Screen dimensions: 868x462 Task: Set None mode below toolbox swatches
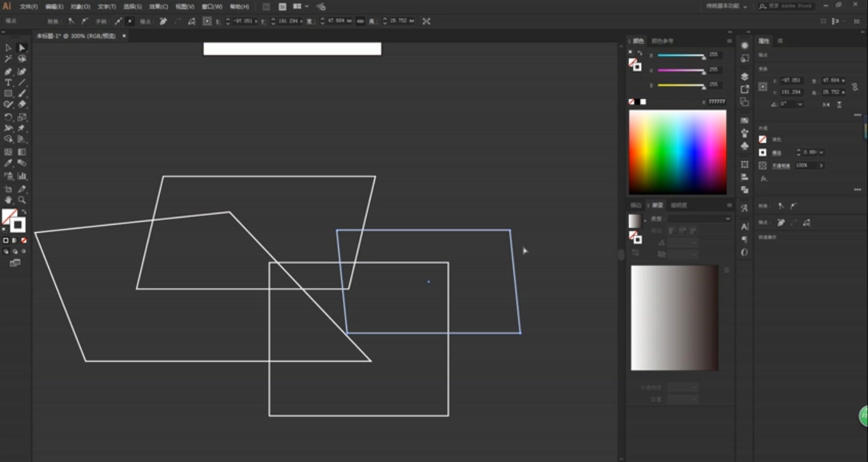click(24, 240)
